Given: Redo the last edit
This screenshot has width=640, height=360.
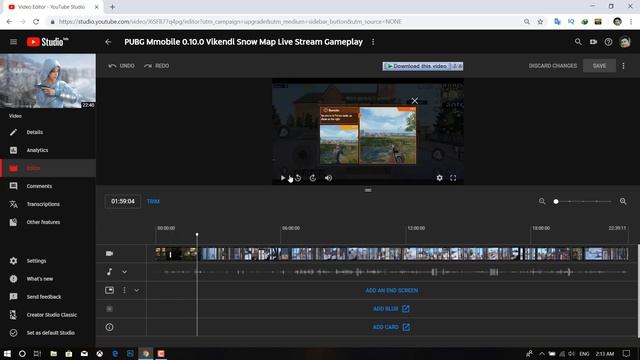Looking at the screenshot, I should tap(156, 66).
